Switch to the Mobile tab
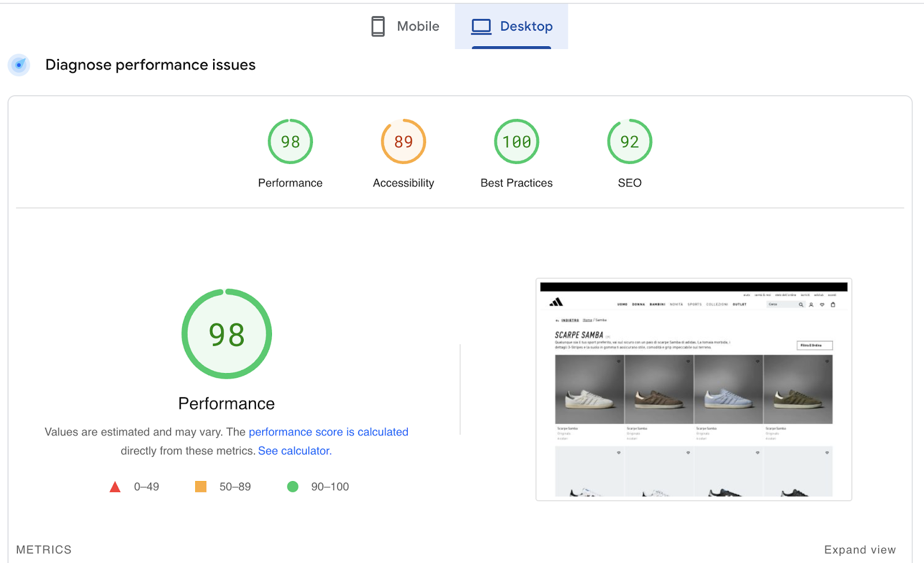The width and height of the screenshot is (924, 563). click(x=405, y=26)
